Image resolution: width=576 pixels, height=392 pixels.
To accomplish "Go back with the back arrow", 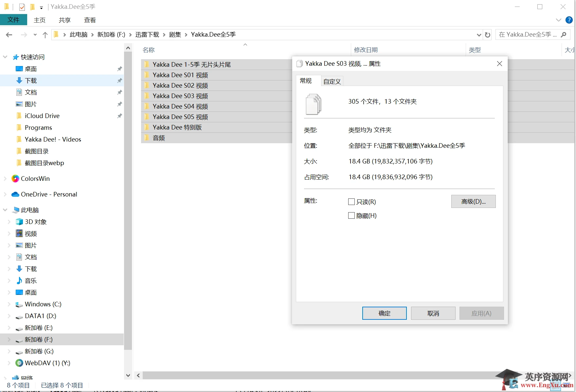I will (x=9, y=35).
